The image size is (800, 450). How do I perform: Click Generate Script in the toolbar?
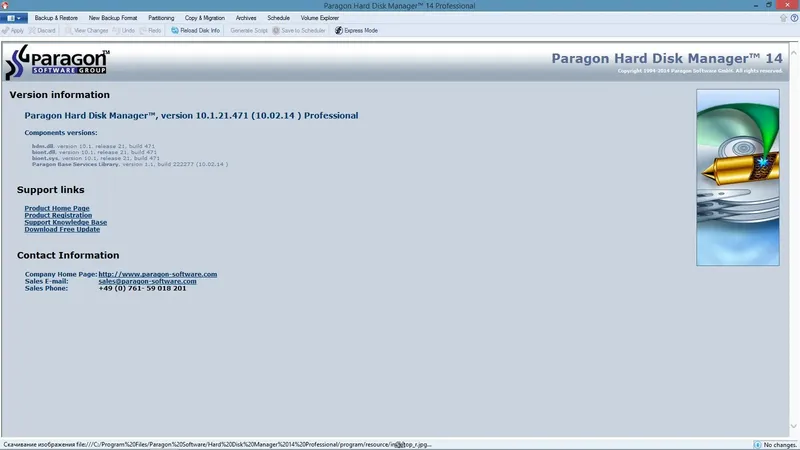coord(248,31)
